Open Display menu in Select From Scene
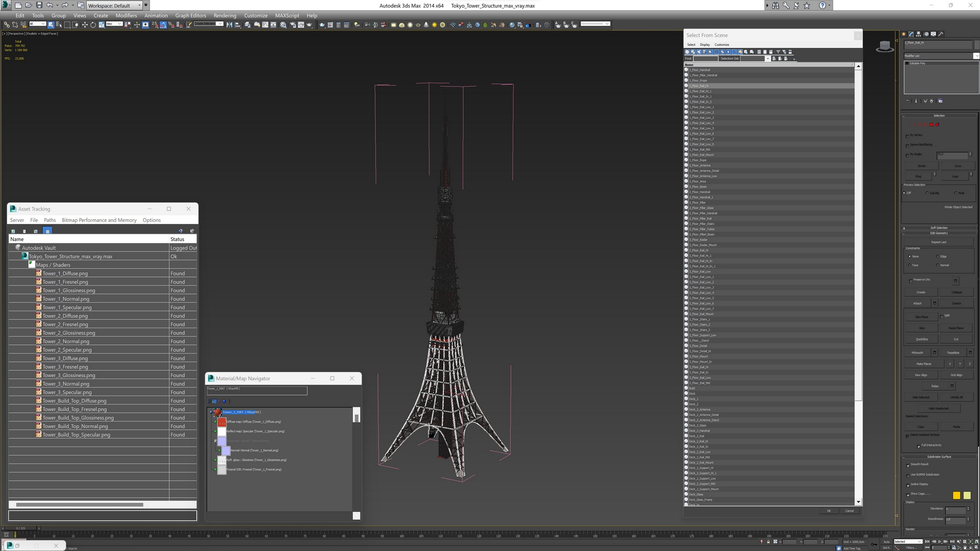Image resolution: width=980 pixels, height=551 pixels. click(705, 44)
